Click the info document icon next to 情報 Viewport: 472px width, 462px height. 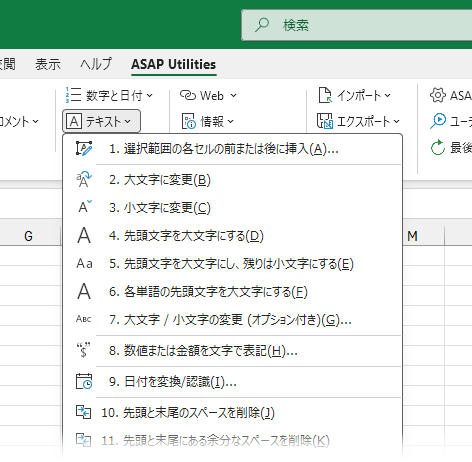pyautogui.click(x=189, y=121)
